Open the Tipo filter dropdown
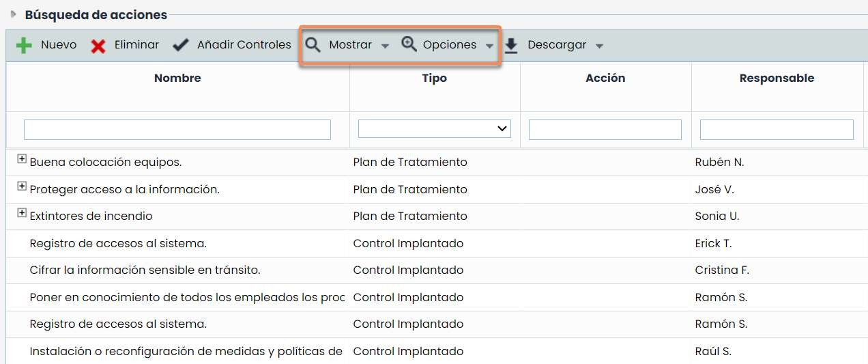 [x=434, y=128]
